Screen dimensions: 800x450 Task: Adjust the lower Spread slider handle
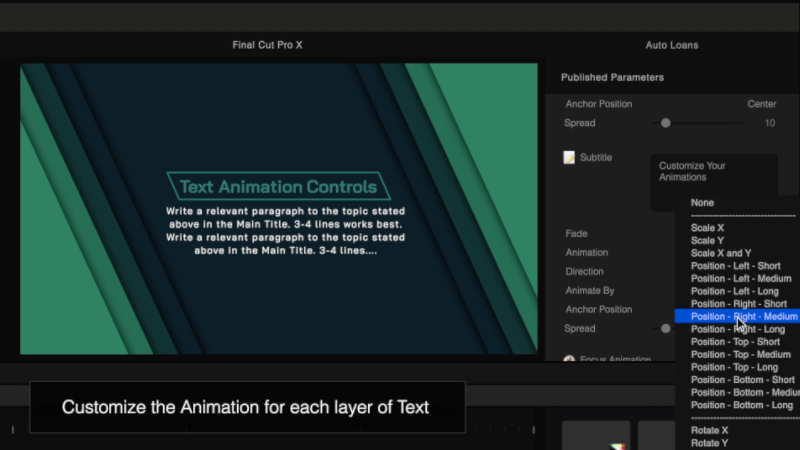[x=665, y=329]
